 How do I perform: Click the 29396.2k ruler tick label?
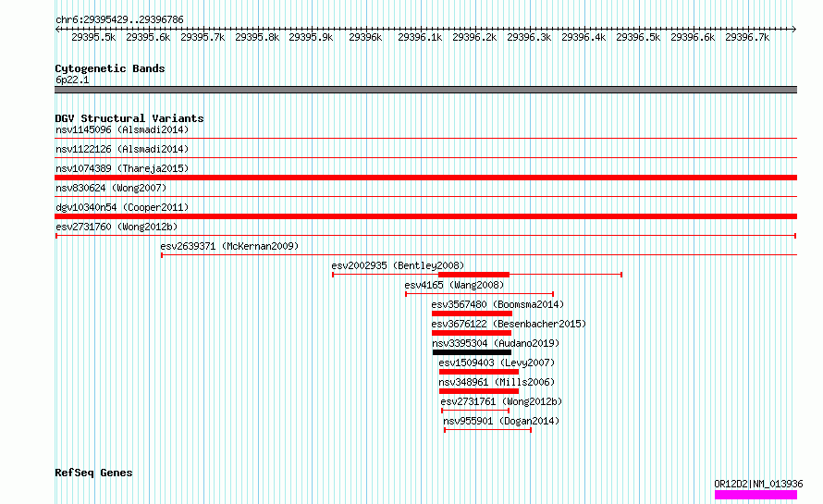point(474,37)
